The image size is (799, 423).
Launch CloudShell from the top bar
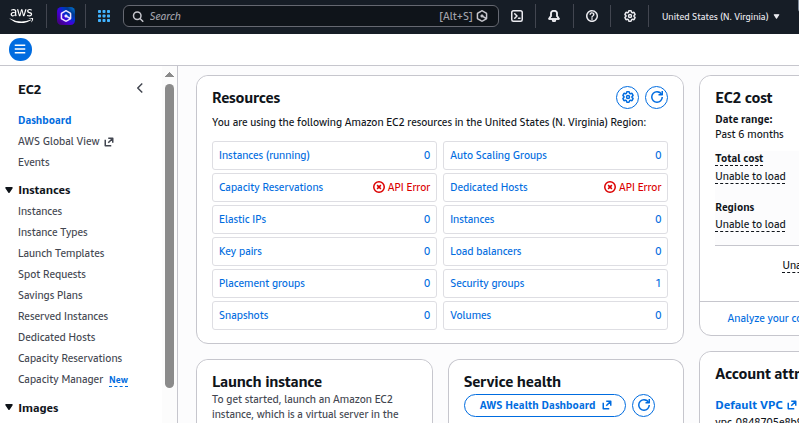tap(517, 16)
